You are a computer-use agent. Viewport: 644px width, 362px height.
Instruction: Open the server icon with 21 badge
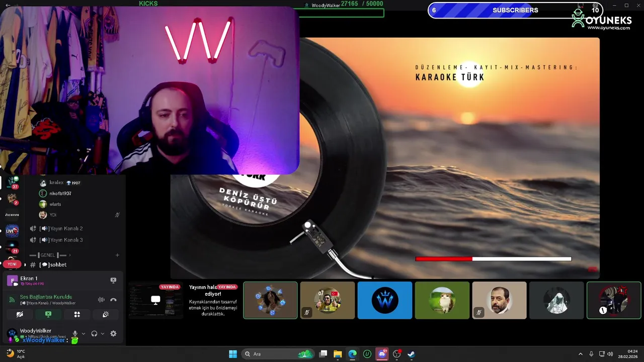click(12, 247)
